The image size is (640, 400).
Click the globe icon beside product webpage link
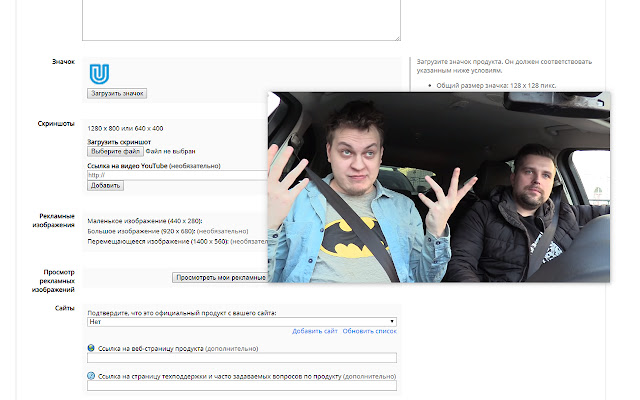tap(91, 348)
